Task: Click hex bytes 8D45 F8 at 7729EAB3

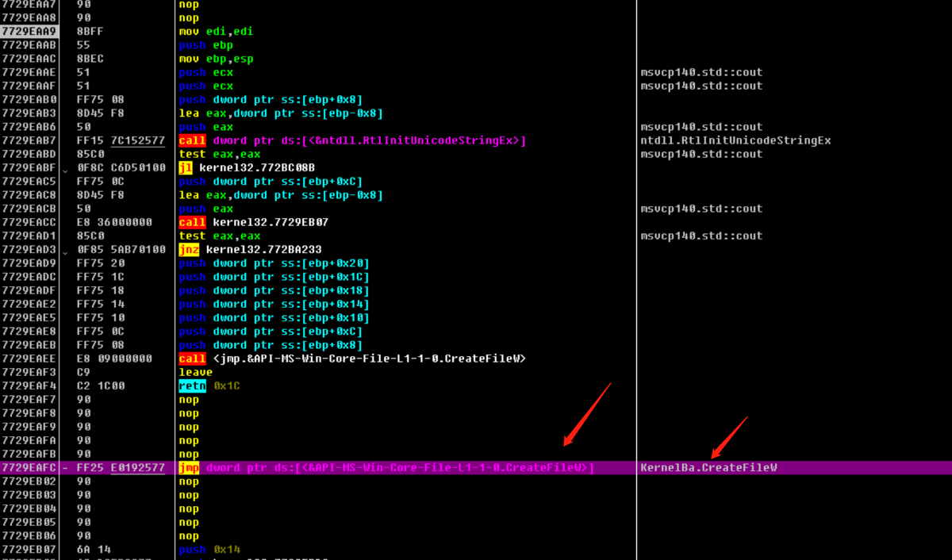Action: 100,113
